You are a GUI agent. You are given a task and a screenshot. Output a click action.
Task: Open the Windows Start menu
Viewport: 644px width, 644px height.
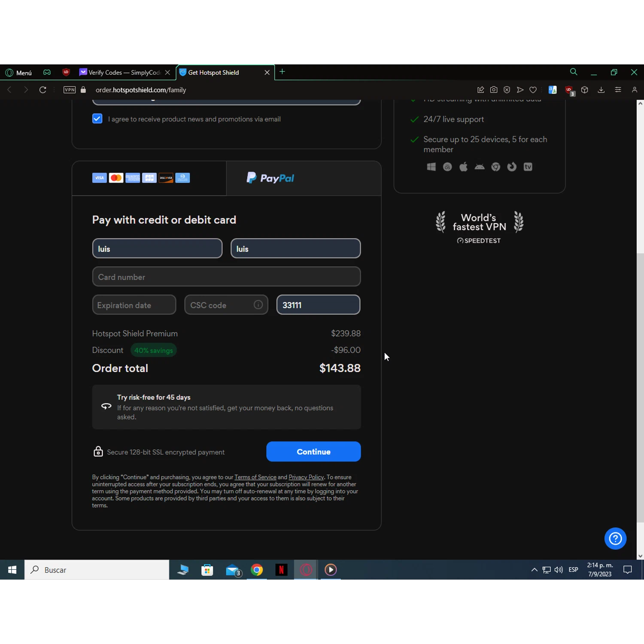point(12,570)
